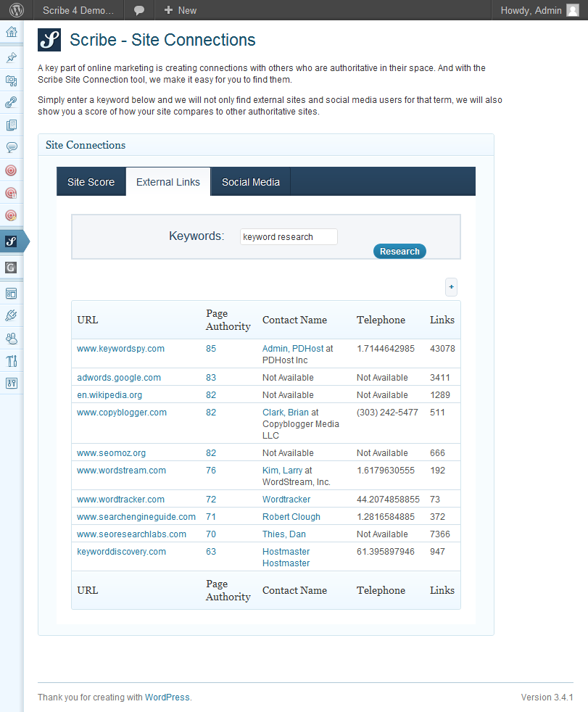Click the red target icon with page badge
Viewport: 588px width, 712px height.
click(x=11, y=193)
